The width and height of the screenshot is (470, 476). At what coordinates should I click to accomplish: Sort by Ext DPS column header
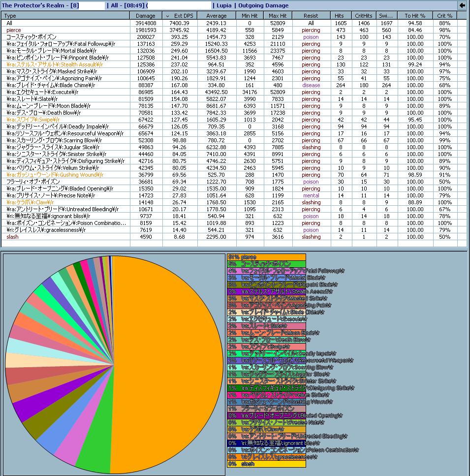[x=180, y=16]
